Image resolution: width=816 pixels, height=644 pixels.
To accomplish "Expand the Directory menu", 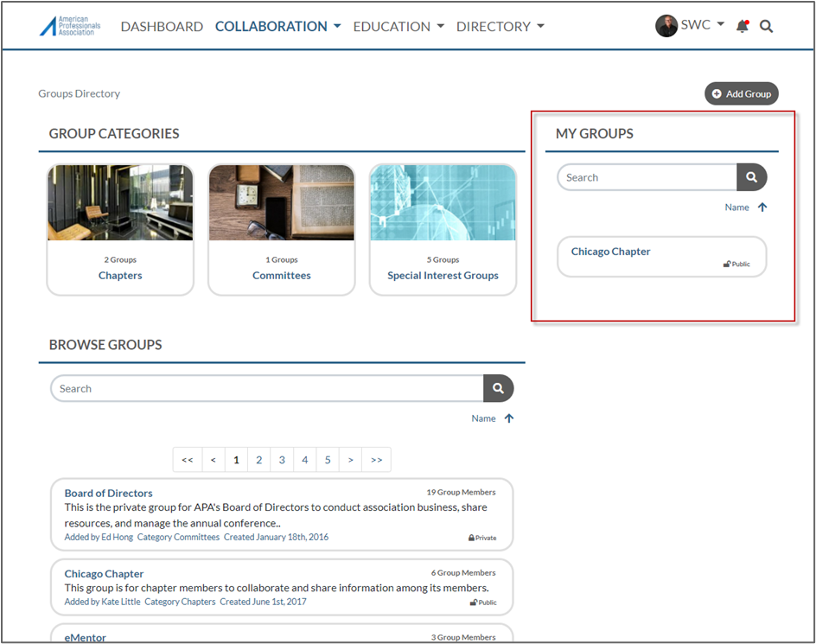I will [500, 26].
